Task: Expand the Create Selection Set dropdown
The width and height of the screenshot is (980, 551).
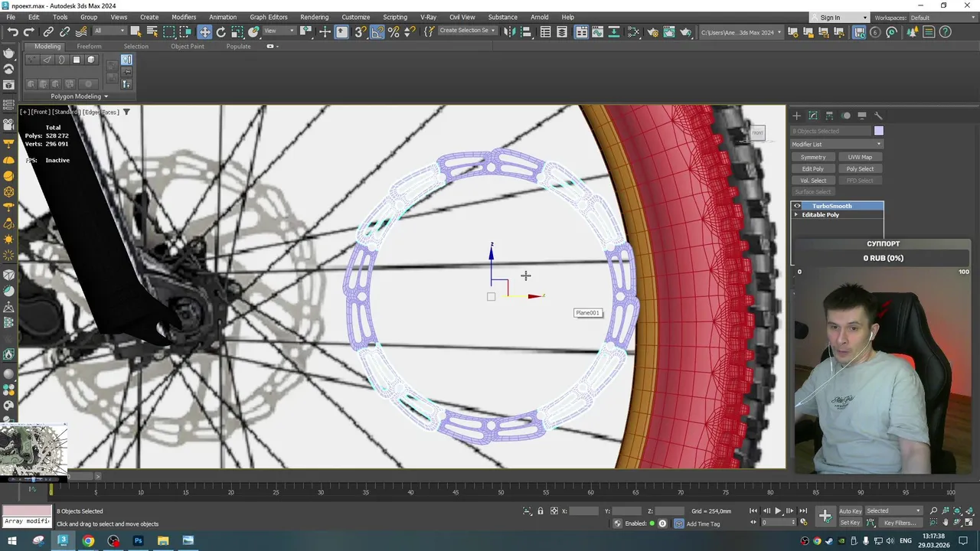Action: [x=468, y=31]
